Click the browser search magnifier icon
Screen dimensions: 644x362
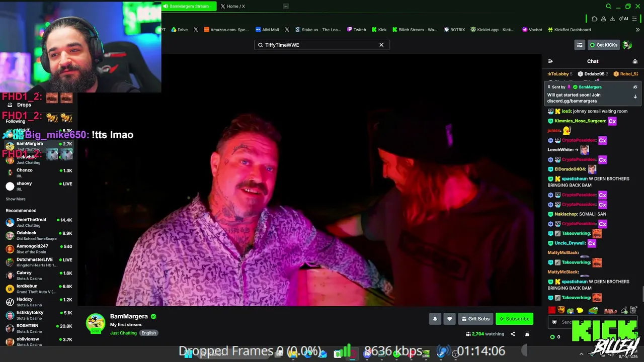(608, 7)
